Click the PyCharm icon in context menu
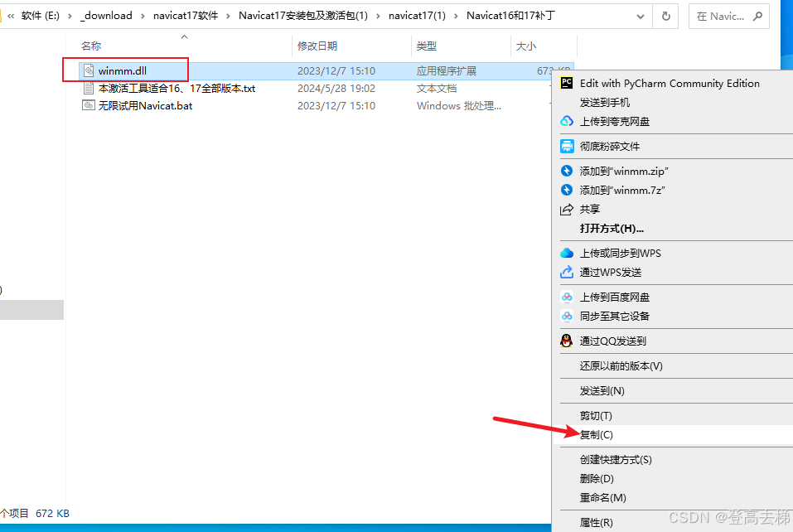Viewport: 793px width, 532px height. [x=567, y=83]
